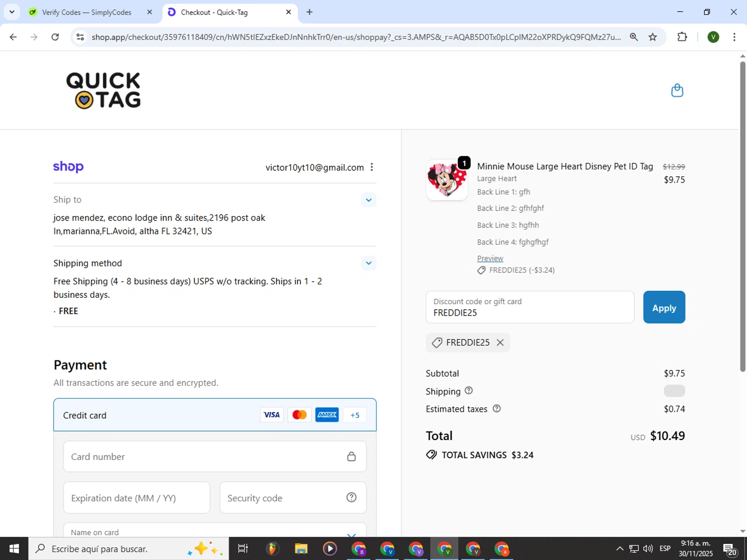Click the Quick-Tag logo
The width and height of the screenshot is (747, 560).
(104, 90)
